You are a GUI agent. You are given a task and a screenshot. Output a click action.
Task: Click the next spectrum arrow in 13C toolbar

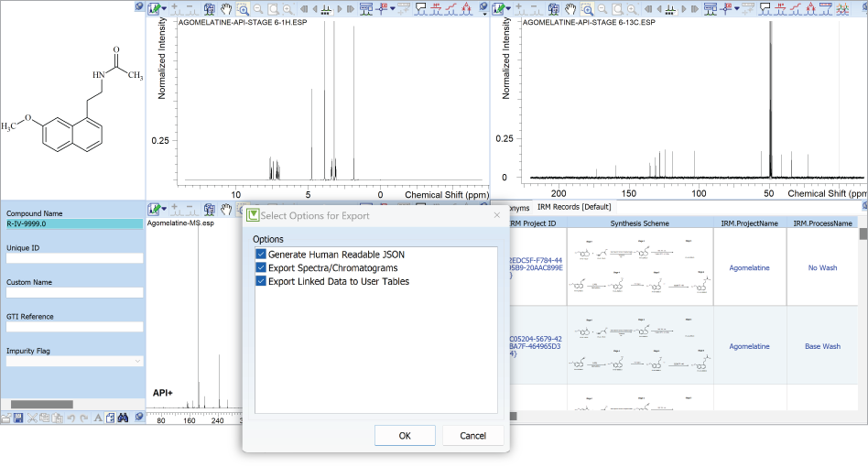coord(684,9)
